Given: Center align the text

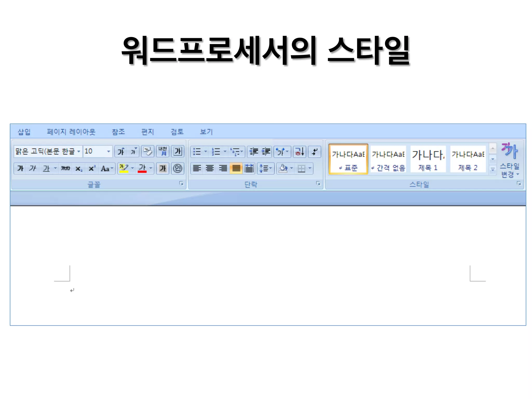Looking at the screenshot, I should (210, 168).
